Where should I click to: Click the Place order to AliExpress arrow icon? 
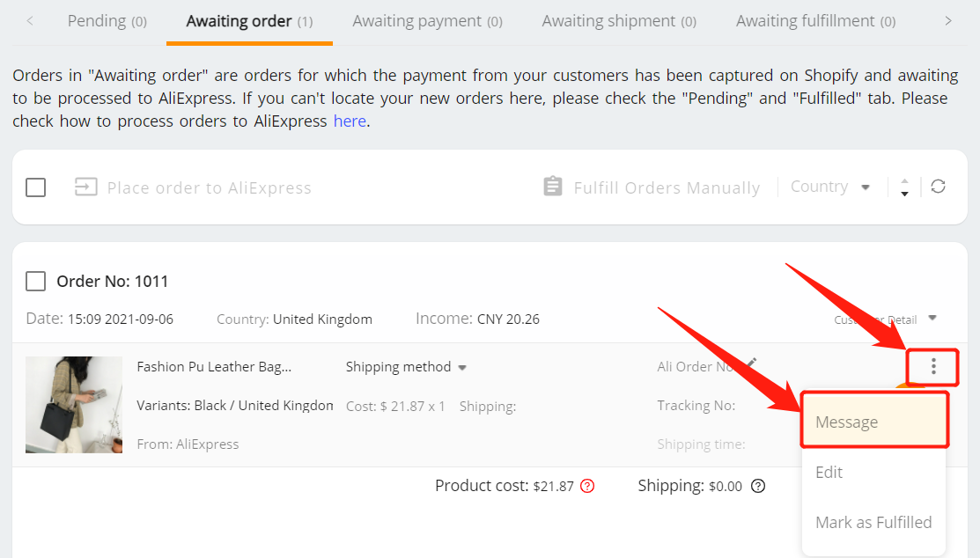[85, 187]
